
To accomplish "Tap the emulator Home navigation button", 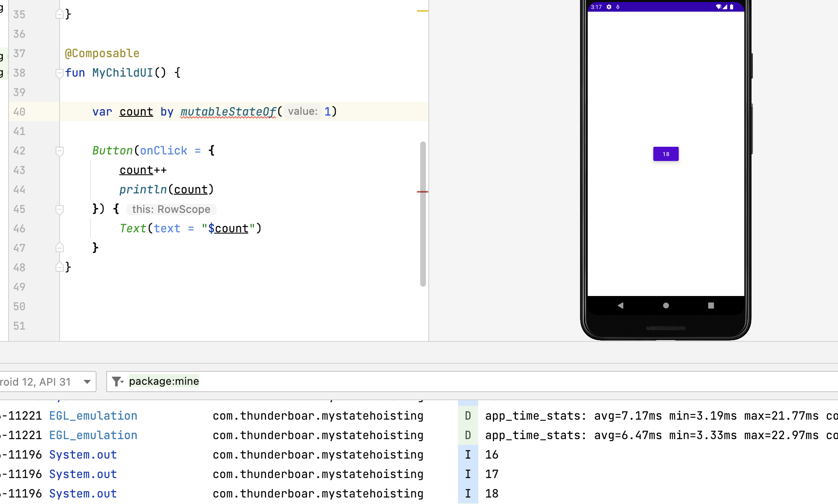I will click(666, 305).
